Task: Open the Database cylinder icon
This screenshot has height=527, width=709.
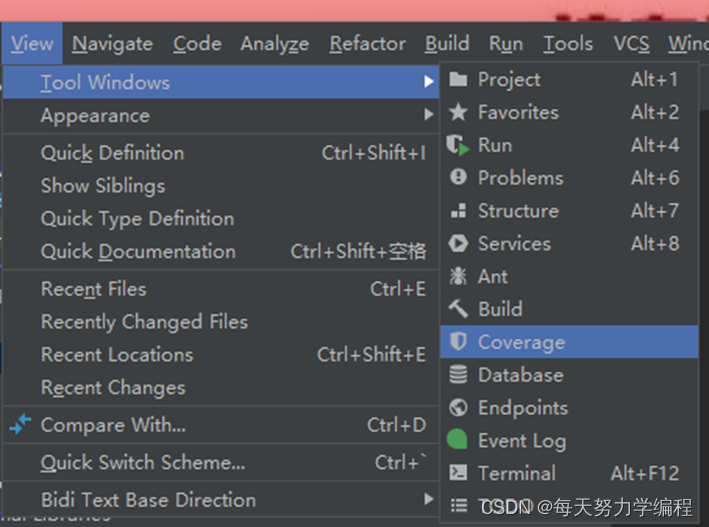Action: click(458, 375)
